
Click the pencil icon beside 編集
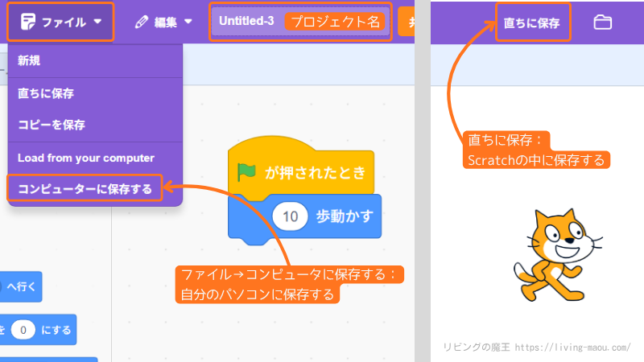[x=142, y=23]
